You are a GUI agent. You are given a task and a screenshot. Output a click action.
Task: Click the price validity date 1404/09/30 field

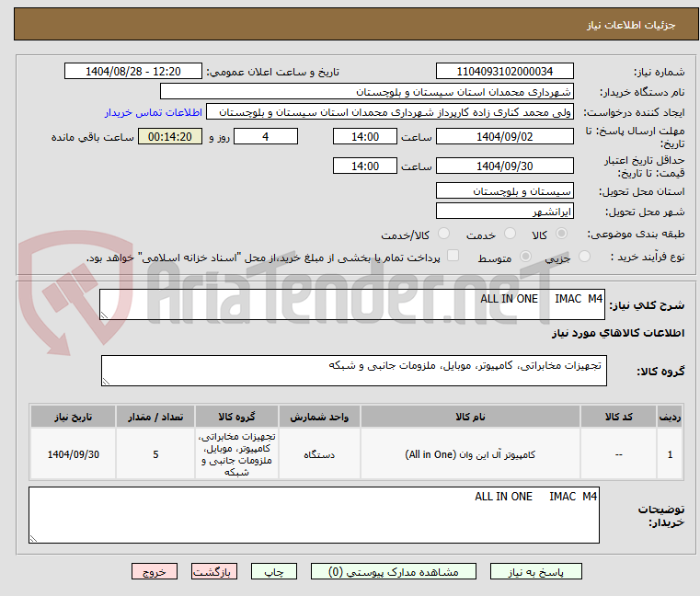pyautogui.click(x=504, y=166)
